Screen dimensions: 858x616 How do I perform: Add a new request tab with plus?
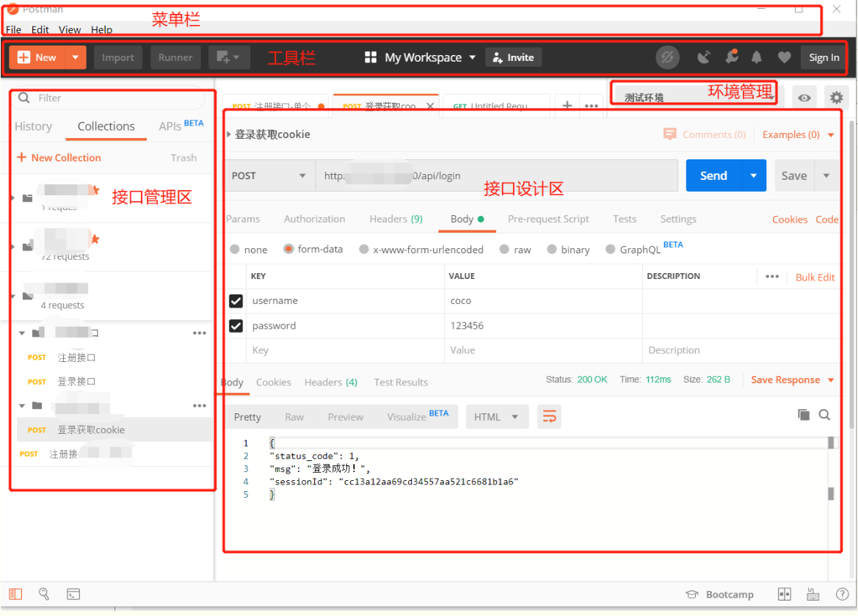coord(567,105)
